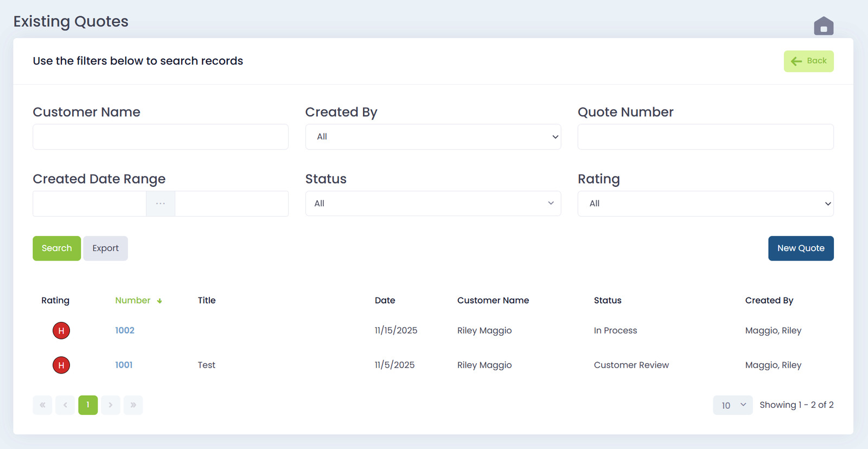The width and height of the screenshot is (868, 449).
Task: Go to the previous results page
Action: point(65,405)
